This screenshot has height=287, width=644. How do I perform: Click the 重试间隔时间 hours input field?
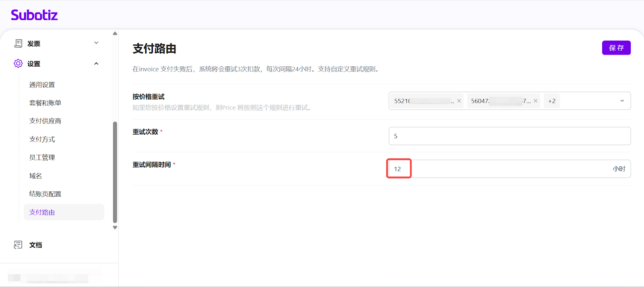coord(499,169)
